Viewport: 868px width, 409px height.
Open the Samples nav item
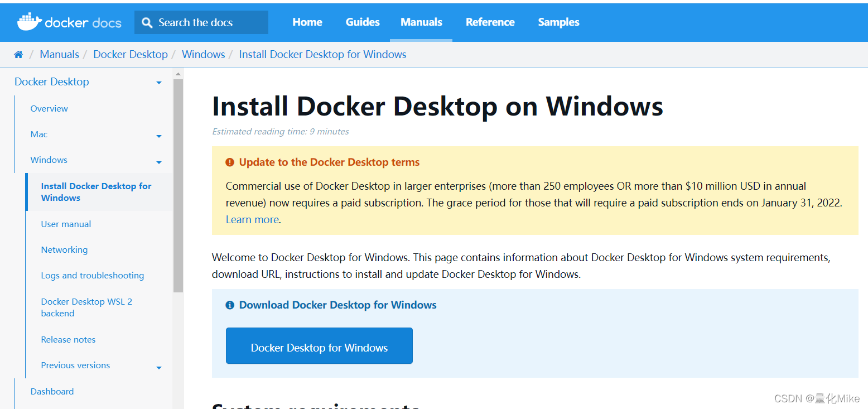tap(558, 22)
